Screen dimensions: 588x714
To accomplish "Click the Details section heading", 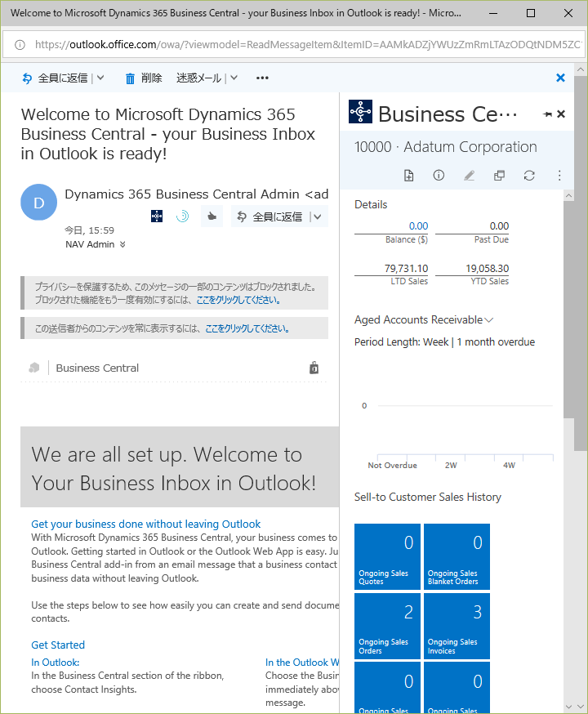I will coord(371,204).
